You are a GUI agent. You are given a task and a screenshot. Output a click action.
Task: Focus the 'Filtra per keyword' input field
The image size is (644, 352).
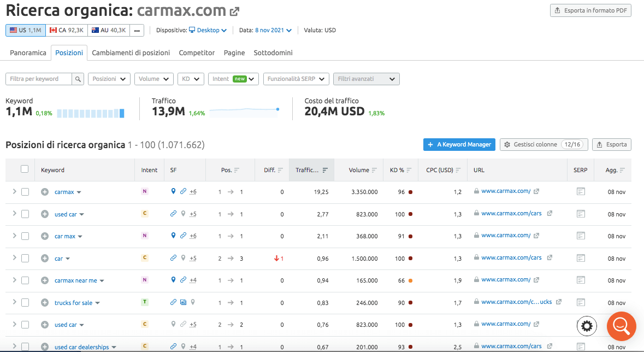point(39,79)
